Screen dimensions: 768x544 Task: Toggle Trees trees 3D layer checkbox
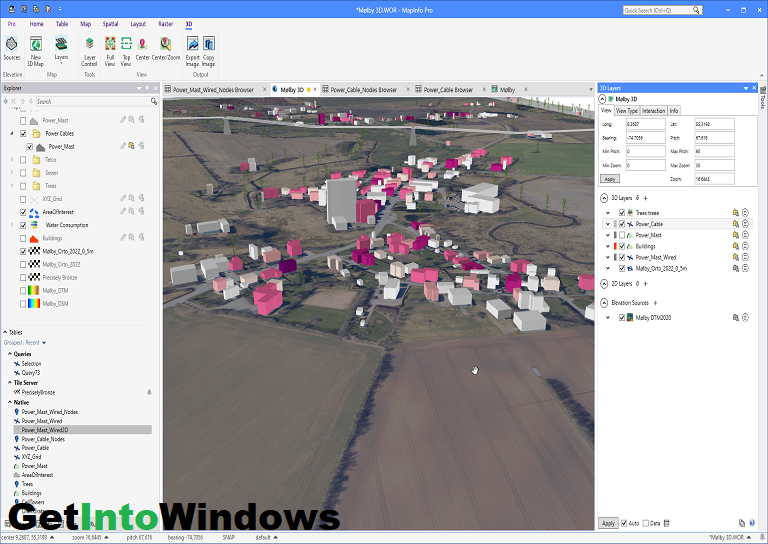coord(622,213)
